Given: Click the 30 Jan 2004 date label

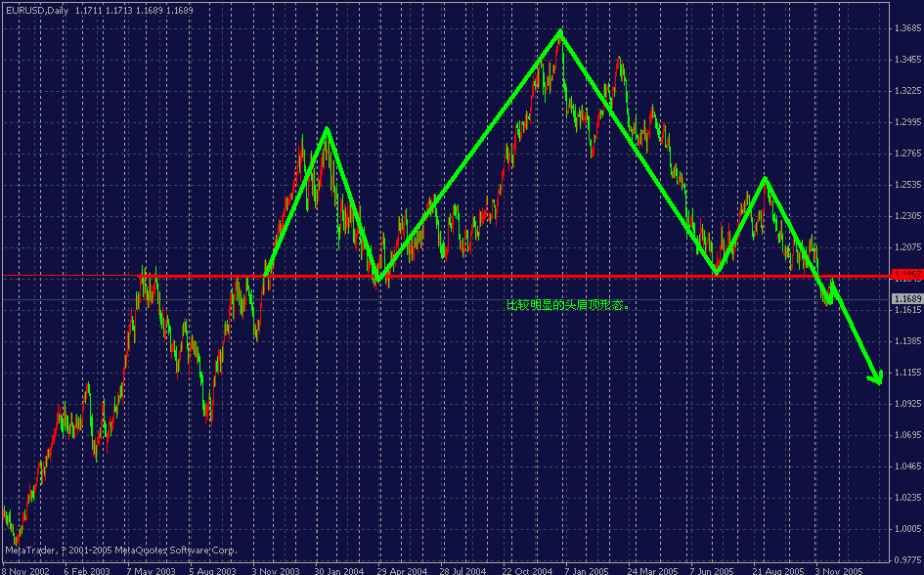Looking at the screenshot, I should pyautogui.click(x=339, y=571).
